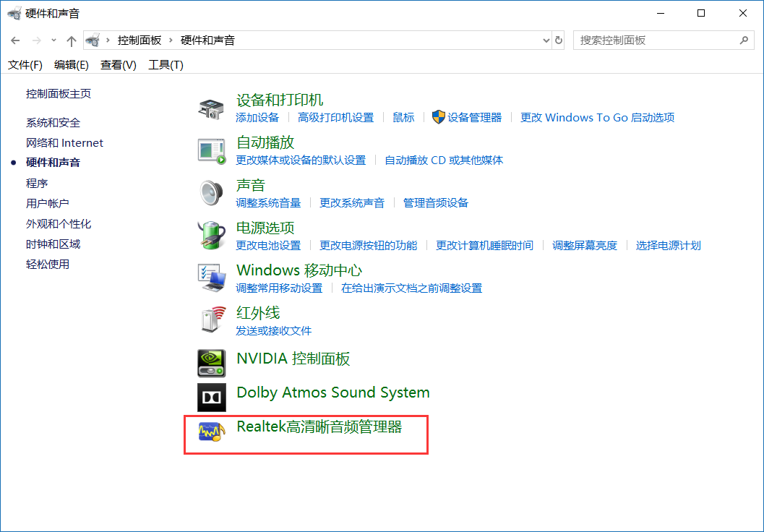764x532 pixels.
Task: Open the 文件(F) menu
Action: click(25, 65)
